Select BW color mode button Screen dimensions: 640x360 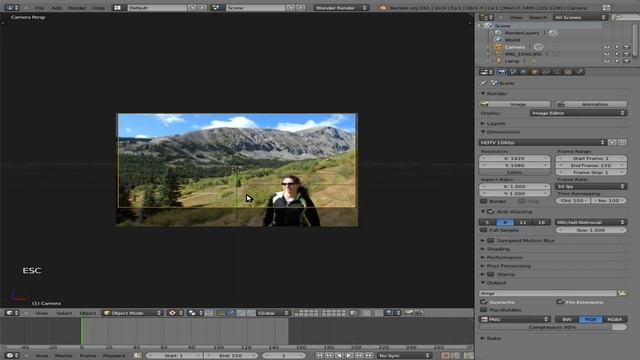tap(567, 319)
